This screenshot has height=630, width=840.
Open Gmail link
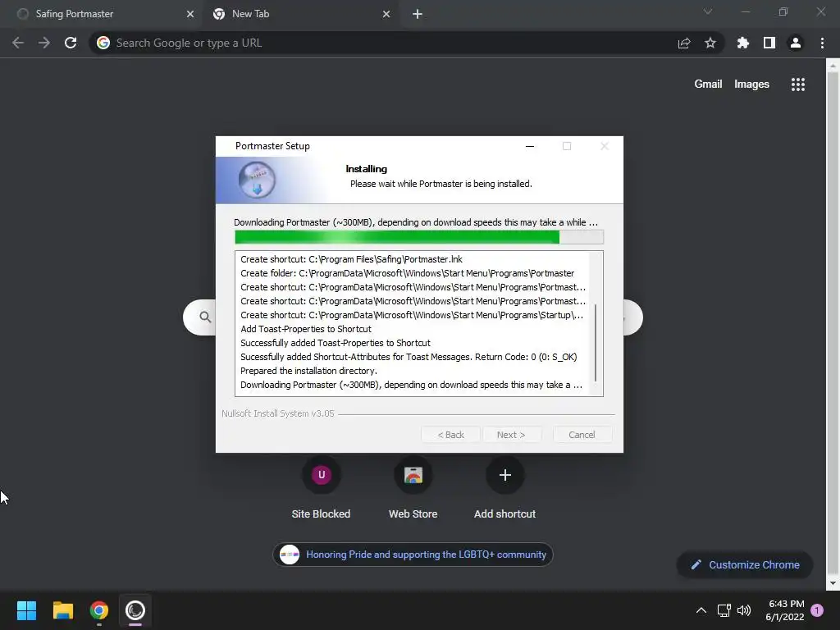(x=708, y=84)
